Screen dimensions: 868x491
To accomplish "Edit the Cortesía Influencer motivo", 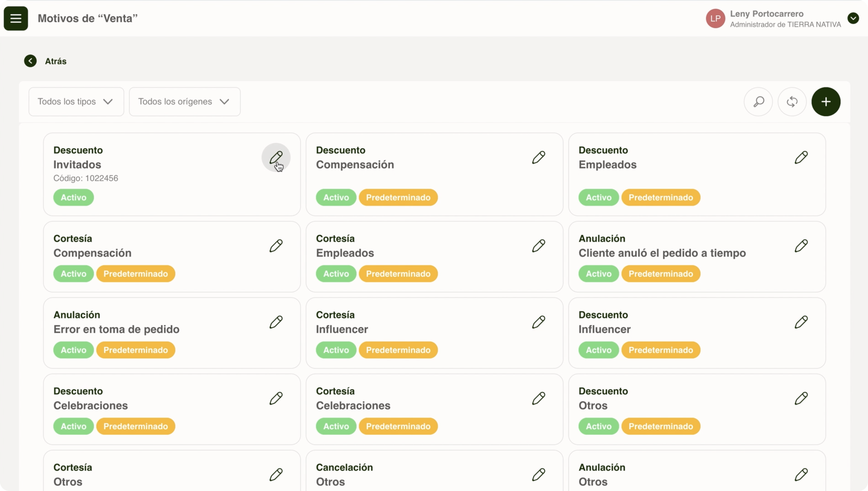I will (538, 322).
